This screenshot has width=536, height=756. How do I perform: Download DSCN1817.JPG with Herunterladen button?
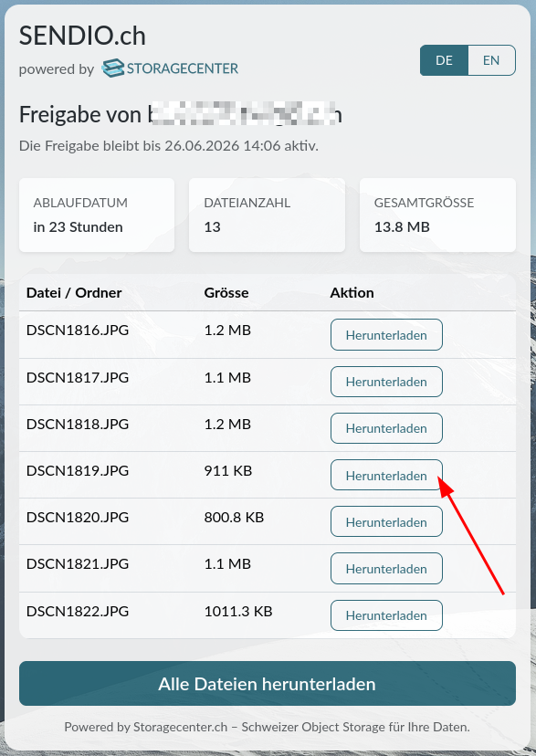386,382
